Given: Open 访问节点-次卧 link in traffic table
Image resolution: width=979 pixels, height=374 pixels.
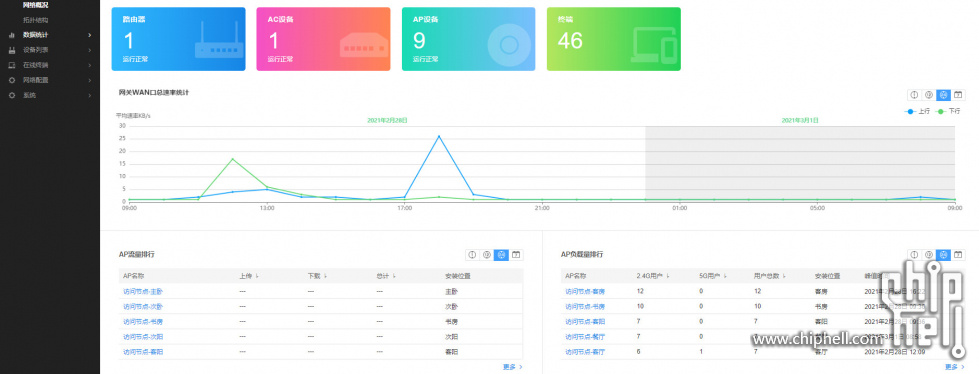Looking at the screenshot, I should click(143, 307).
